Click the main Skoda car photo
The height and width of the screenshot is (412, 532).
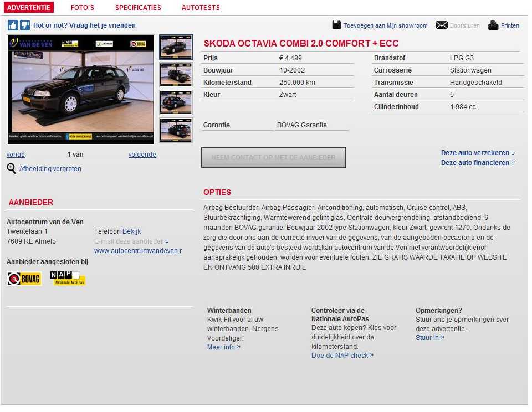tap(81, 90)
